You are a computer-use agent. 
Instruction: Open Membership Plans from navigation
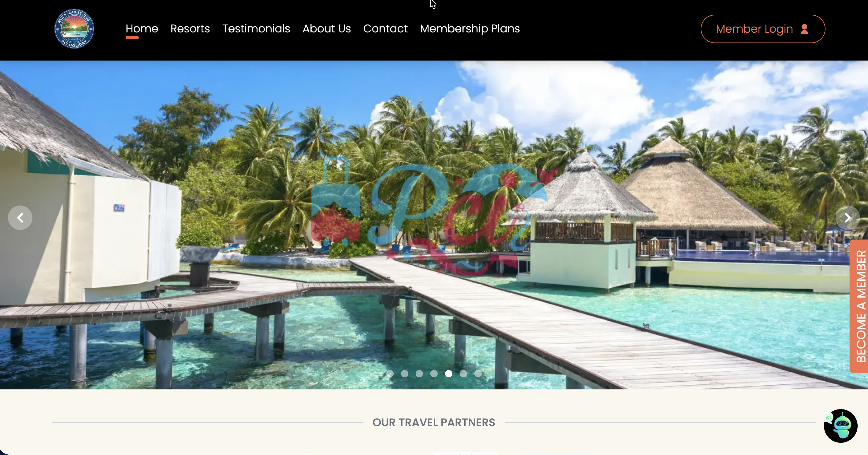pos(470,29)
